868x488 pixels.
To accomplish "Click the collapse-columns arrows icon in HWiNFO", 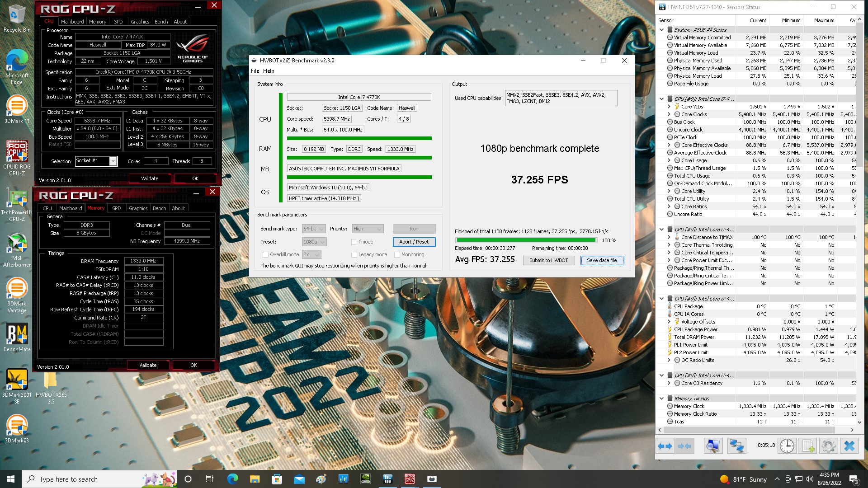I will click(x=684, y=446).
